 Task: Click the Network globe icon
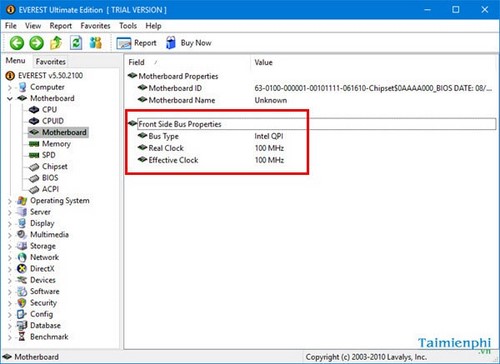[22, 257]
